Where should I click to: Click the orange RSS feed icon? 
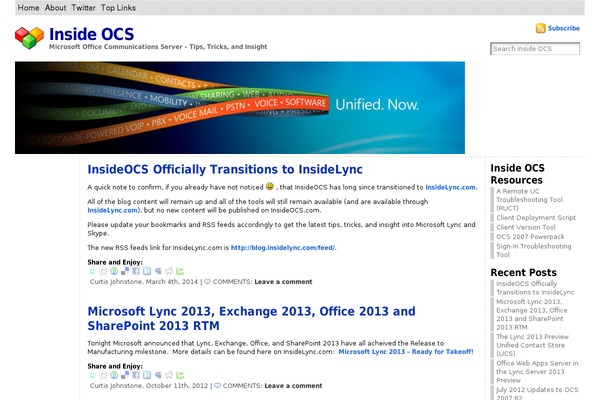click(x=540, y=28)
